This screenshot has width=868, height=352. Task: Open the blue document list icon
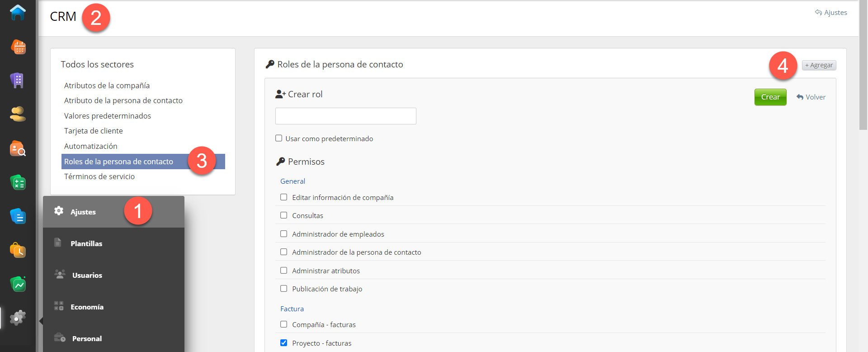click(18, 216)
